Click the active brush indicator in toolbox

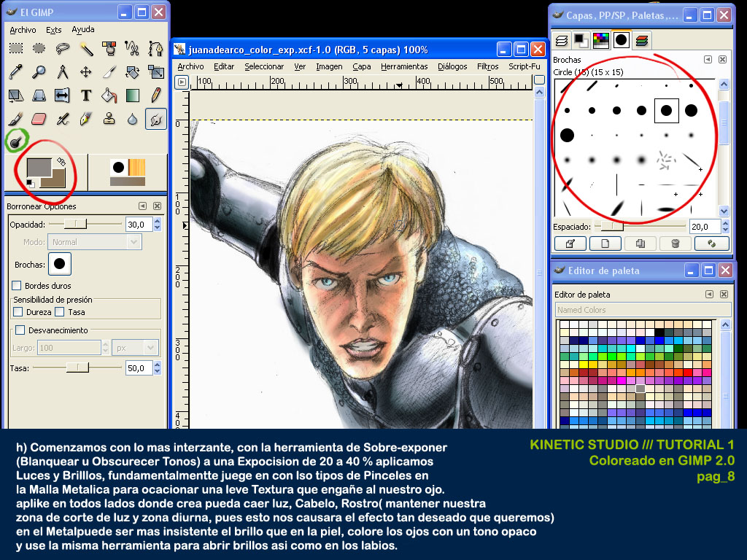(x=119, y=167)
